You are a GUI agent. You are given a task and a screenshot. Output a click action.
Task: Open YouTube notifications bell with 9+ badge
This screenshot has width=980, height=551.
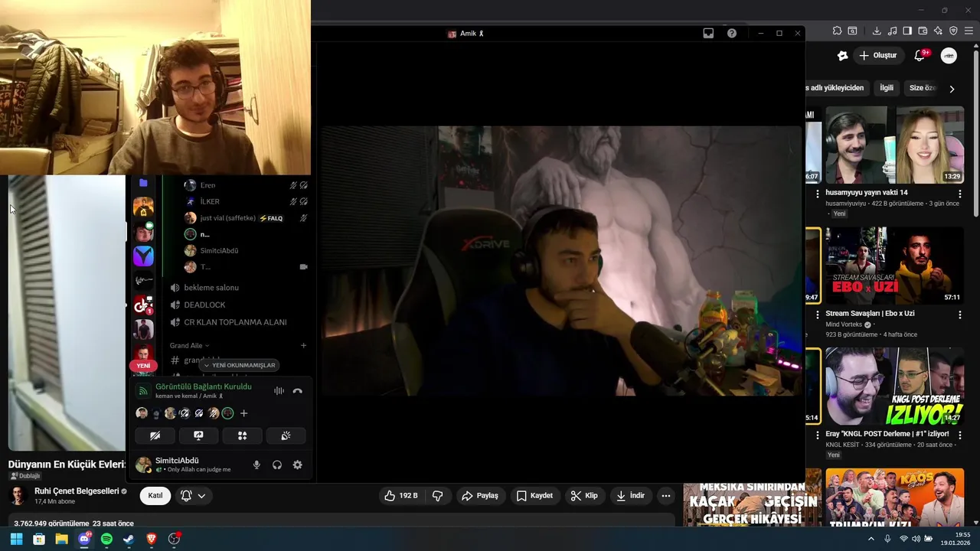(x=920, y=56)
